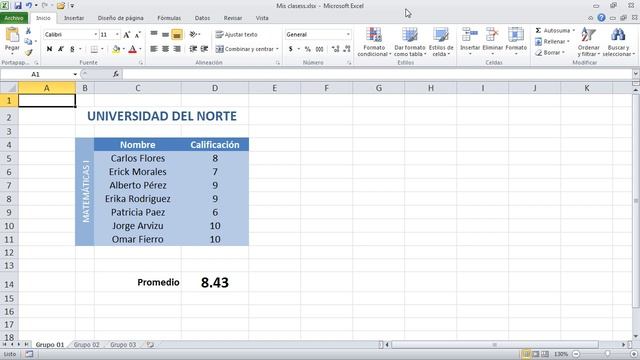Click the Excel help question mark icon
This screenshot has width=640, height=360.
click(601, 18)
